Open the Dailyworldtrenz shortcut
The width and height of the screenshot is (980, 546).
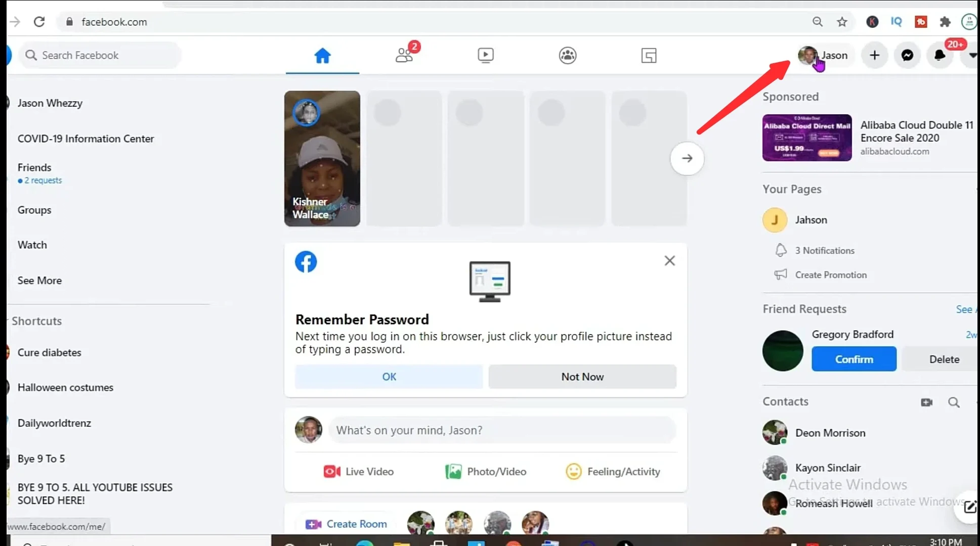pyautogui.click(x=54, y=423)
